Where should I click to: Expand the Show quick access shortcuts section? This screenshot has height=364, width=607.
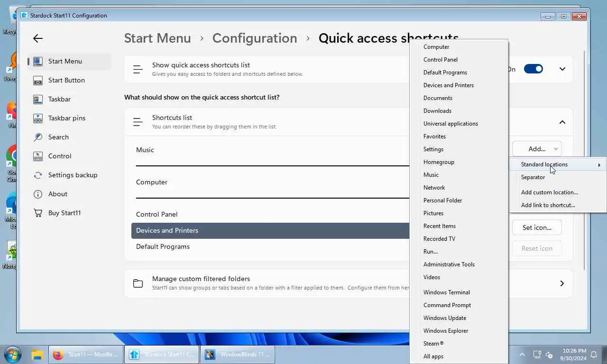[x=562, y=69]
